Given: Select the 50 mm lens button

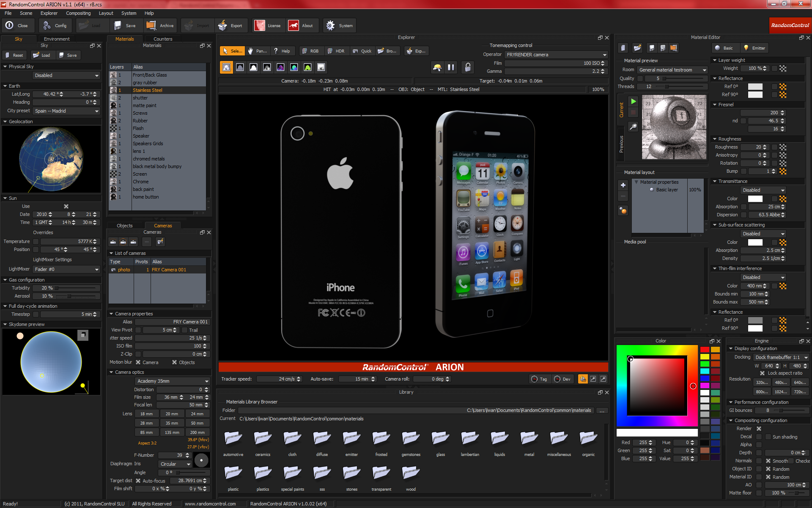Looking at the screenshot, I should [197, 423].
